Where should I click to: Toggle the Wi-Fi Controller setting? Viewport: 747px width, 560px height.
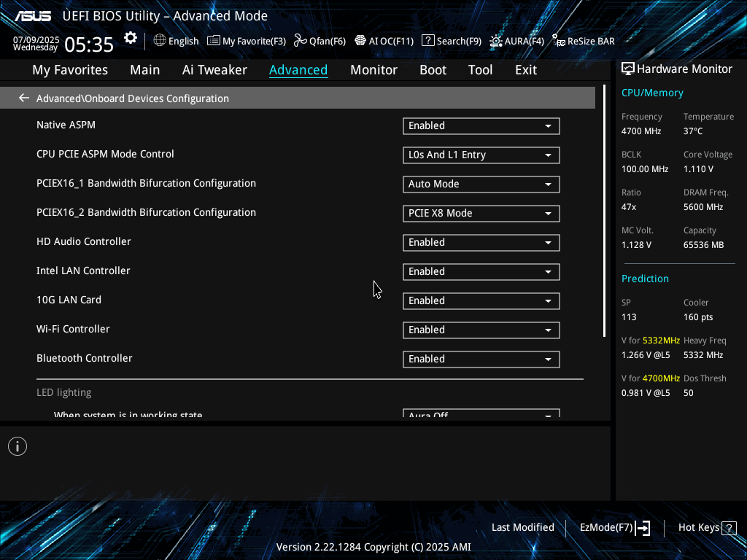481,330
